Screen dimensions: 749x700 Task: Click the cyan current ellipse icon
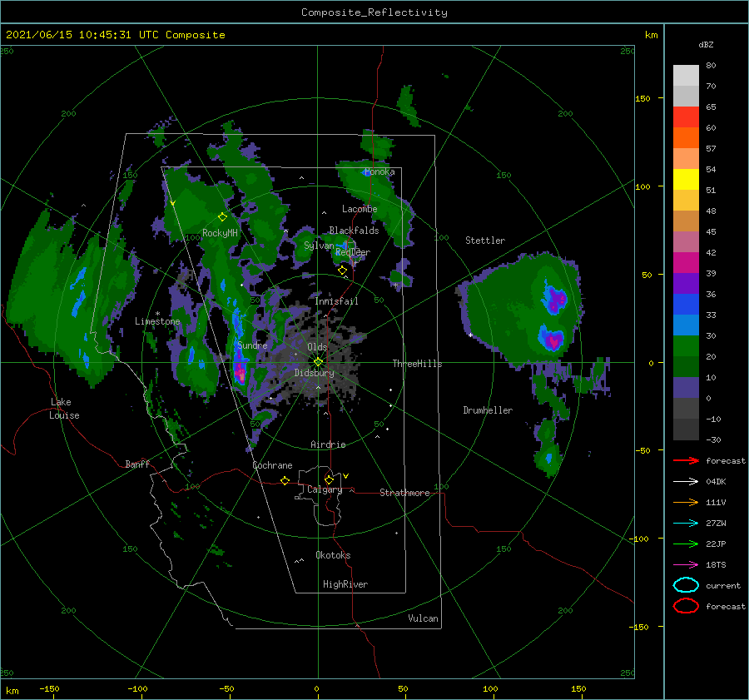click(x=686, y=585)
